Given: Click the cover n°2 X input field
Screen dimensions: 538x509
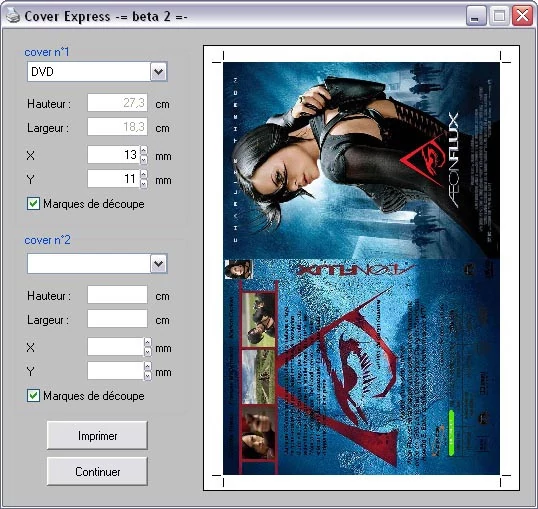Looking at the screenshot, I should (x=116, y=347).
